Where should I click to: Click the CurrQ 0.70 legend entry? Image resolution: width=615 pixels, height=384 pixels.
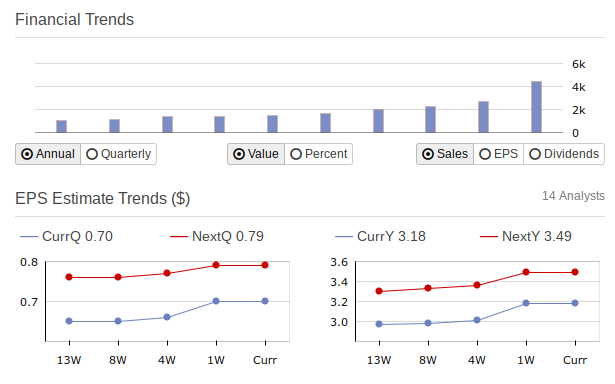click(66, 237)
